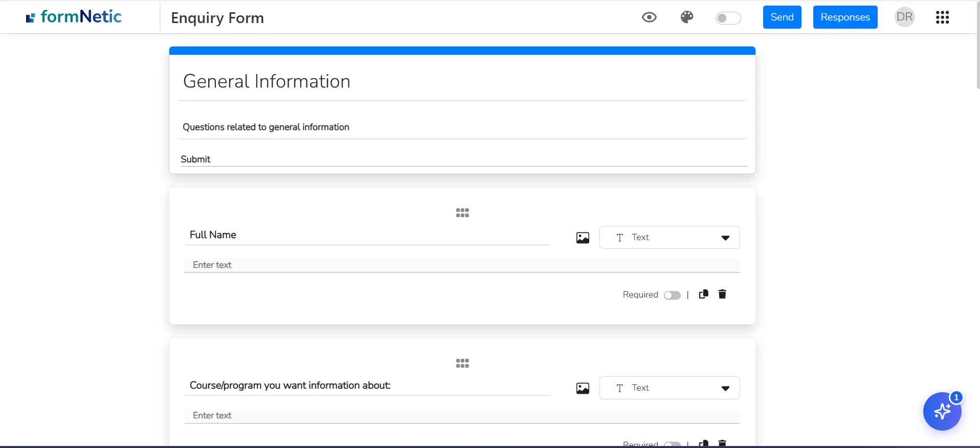The width and height of the screenshot is (980, 448).
Task: Open the apps grid menu
Action: click(942, 17)
